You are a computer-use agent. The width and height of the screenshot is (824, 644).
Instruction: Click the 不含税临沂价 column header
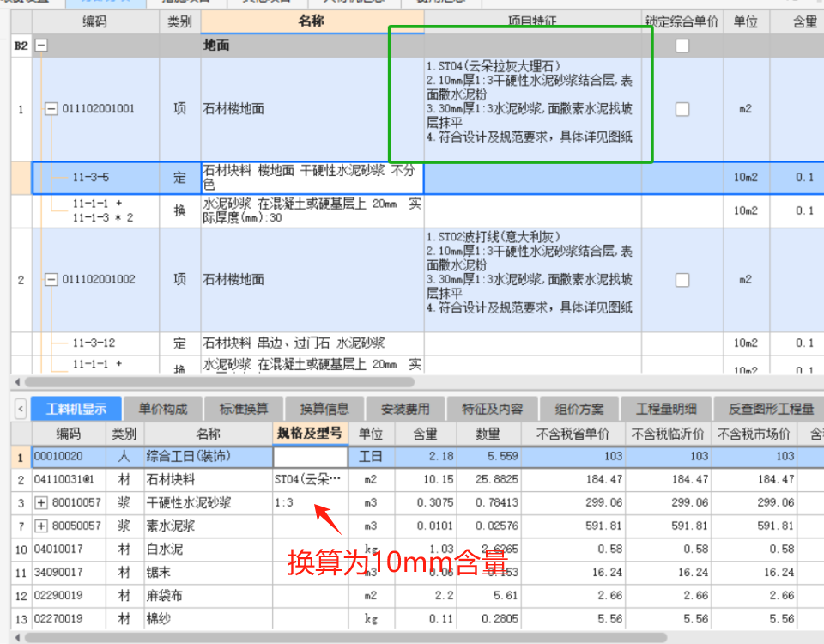668,434
